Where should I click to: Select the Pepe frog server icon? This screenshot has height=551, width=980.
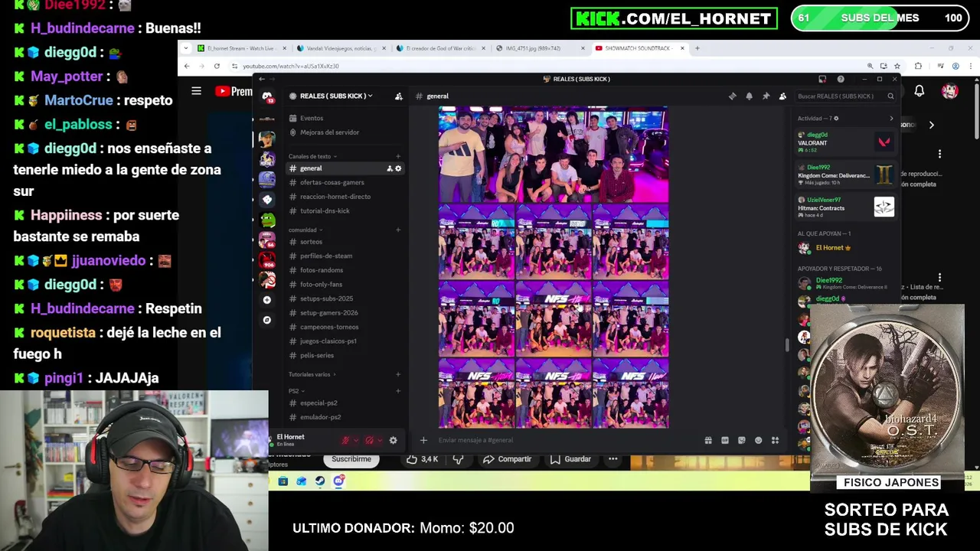point(267,220)
